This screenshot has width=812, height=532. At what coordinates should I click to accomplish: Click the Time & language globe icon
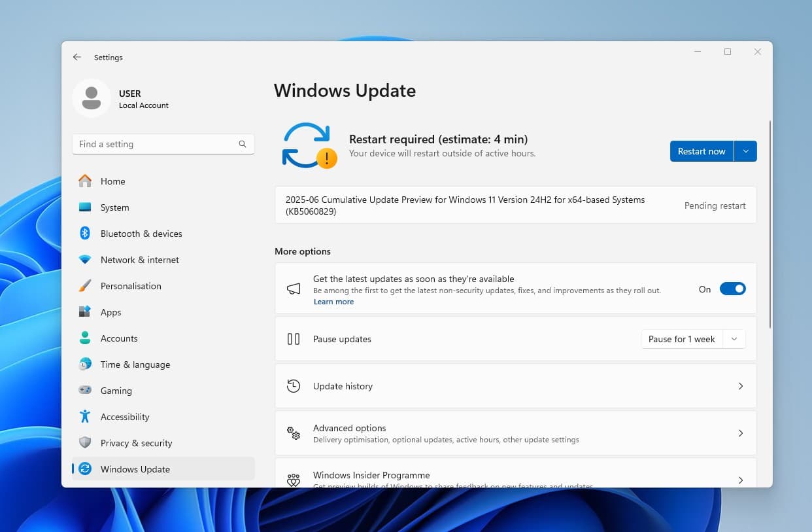point(85,364)
